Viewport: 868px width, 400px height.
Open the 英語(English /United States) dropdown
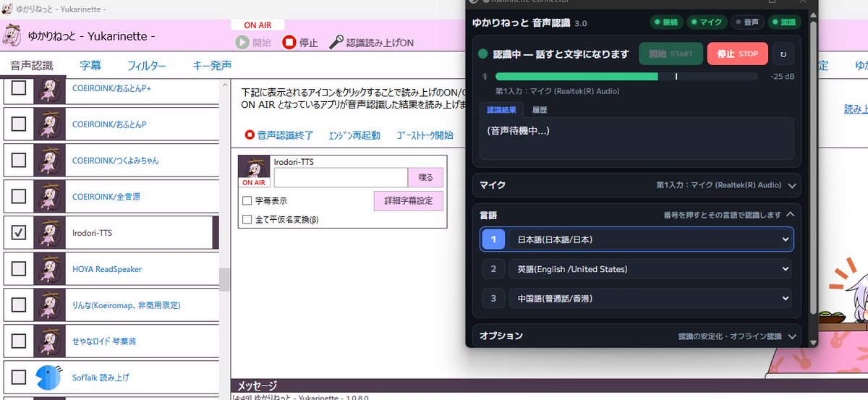(650, 269)
